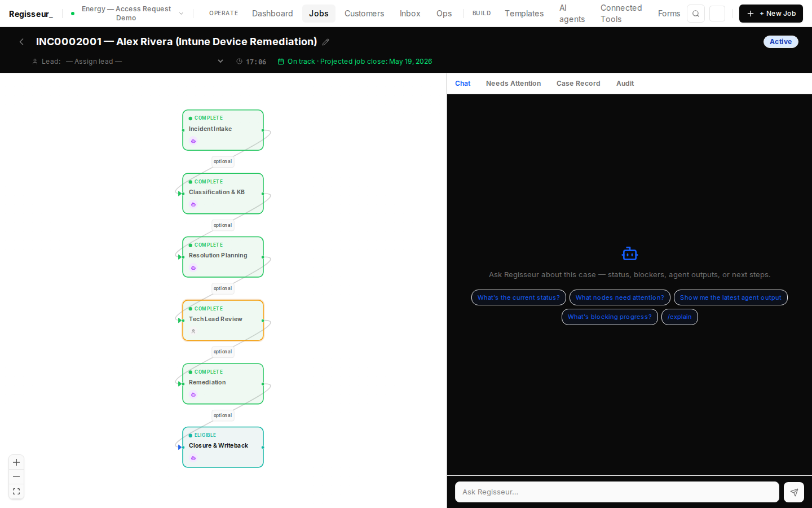Viewport: 812px width, 508px height.
Task: Click agent icon on Classification & KB node
Action: click(x=193, y=204)
